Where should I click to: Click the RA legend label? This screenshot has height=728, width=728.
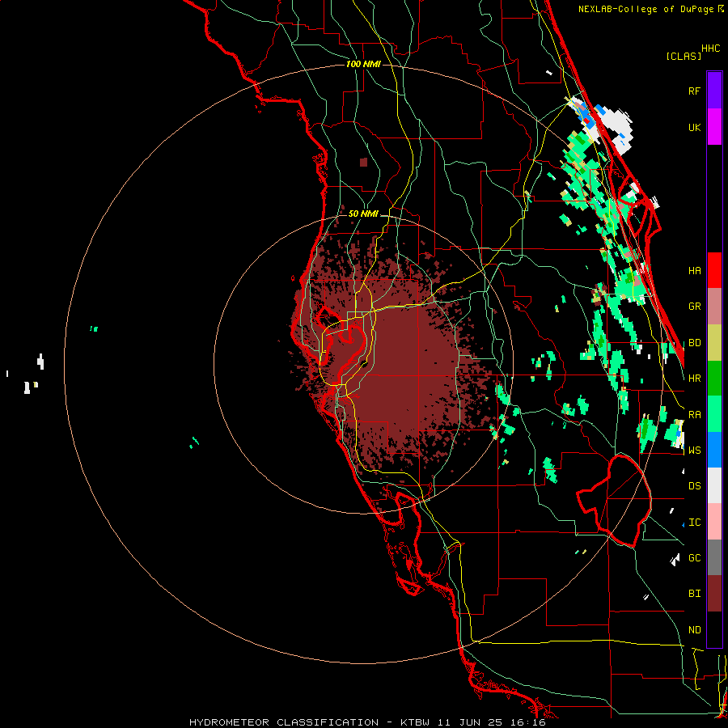click(x=694, y=414)
